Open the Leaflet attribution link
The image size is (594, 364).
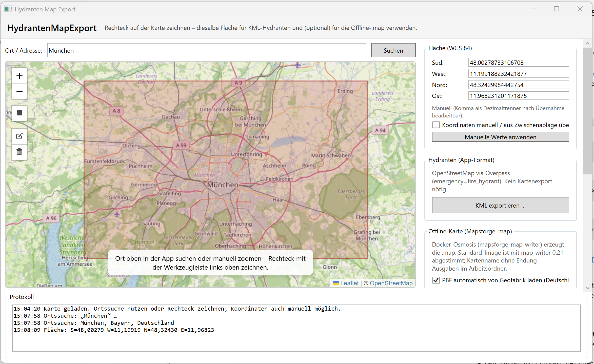pyautogui.click(x=349, y=283)
